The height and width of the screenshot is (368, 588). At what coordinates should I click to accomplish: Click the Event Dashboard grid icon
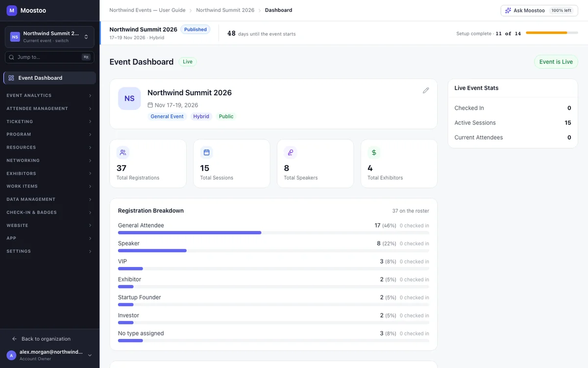[11, 78]
